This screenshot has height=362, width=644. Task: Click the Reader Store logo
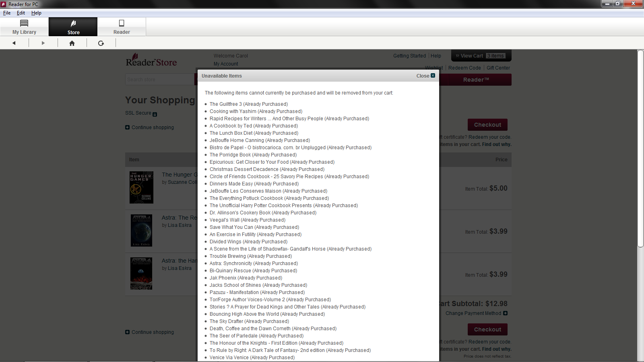click(x=151, y=60)
